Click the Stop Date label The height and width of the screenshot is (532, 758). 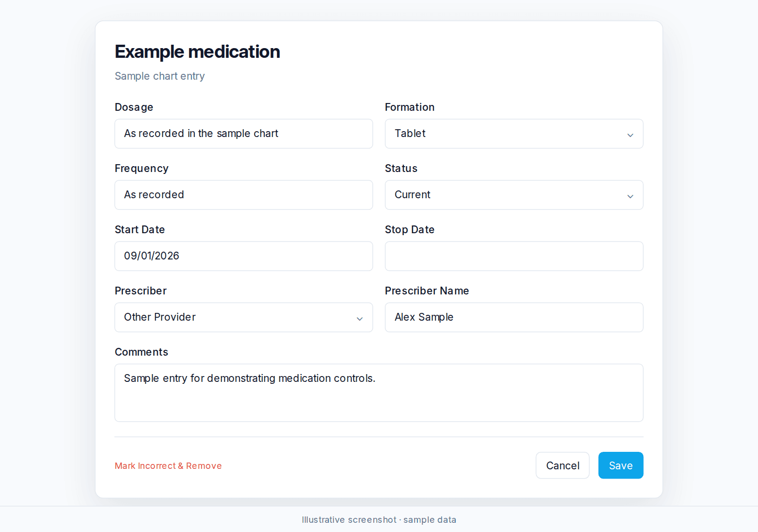pyautogui.click(x=410, y=230)
